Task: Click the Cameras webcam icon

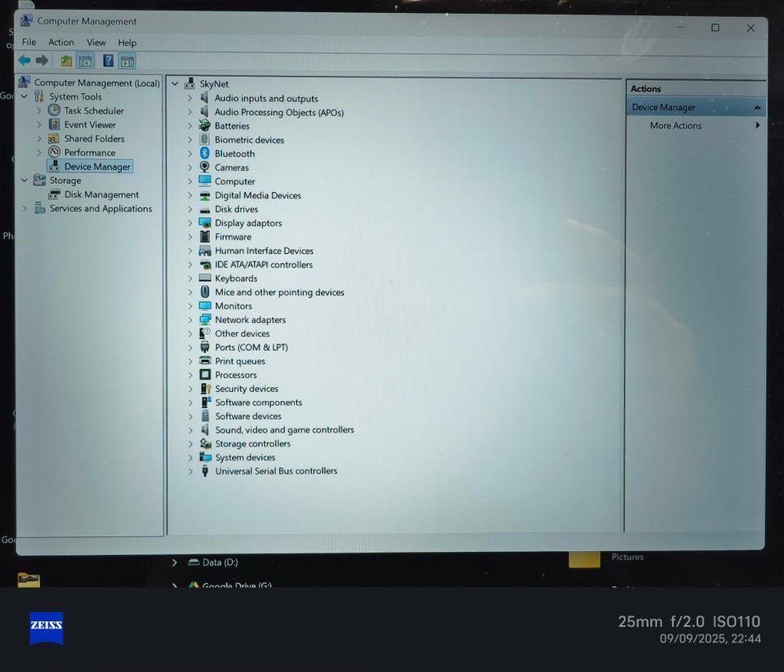Action: (x=204, y=167)
